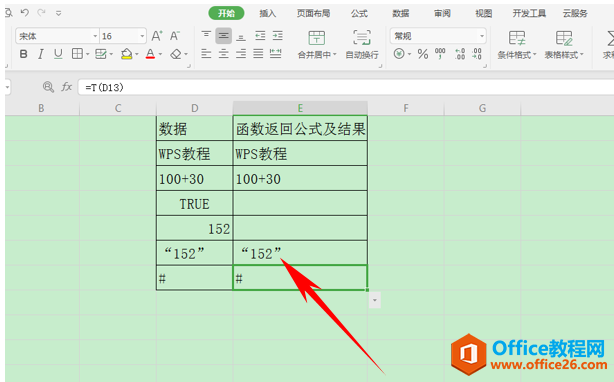The width and height of the screenshot is (614, 382).
Task: Open the 公式 tab
Action: (x=359, y=13)
